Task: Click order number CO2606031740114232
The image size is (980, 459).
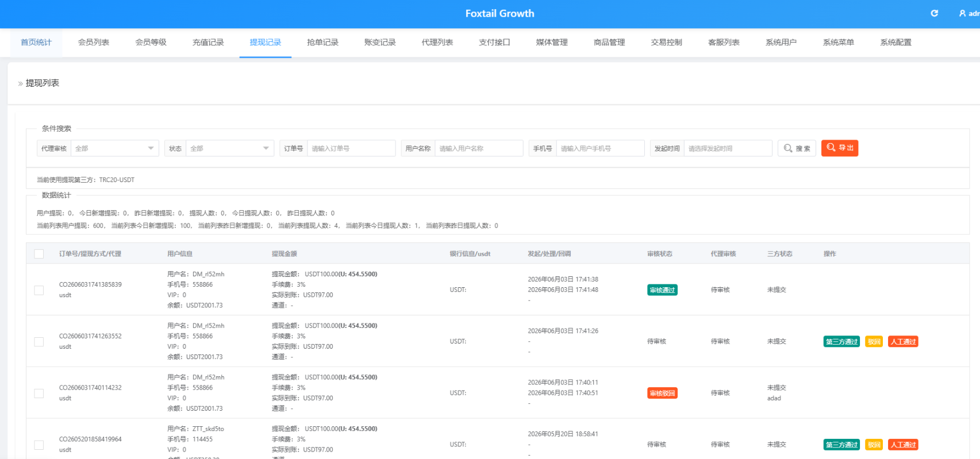Action: [x=90, y=388]
